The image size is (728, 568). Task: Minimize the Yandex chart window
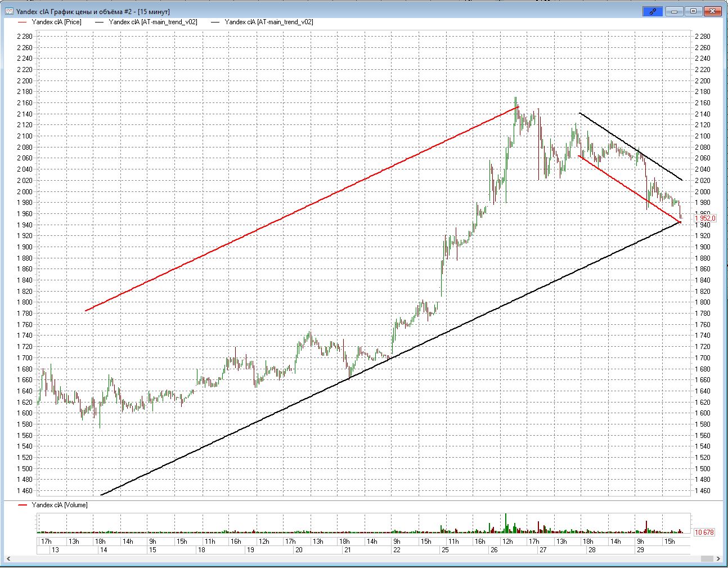click(x=675, y=11)
